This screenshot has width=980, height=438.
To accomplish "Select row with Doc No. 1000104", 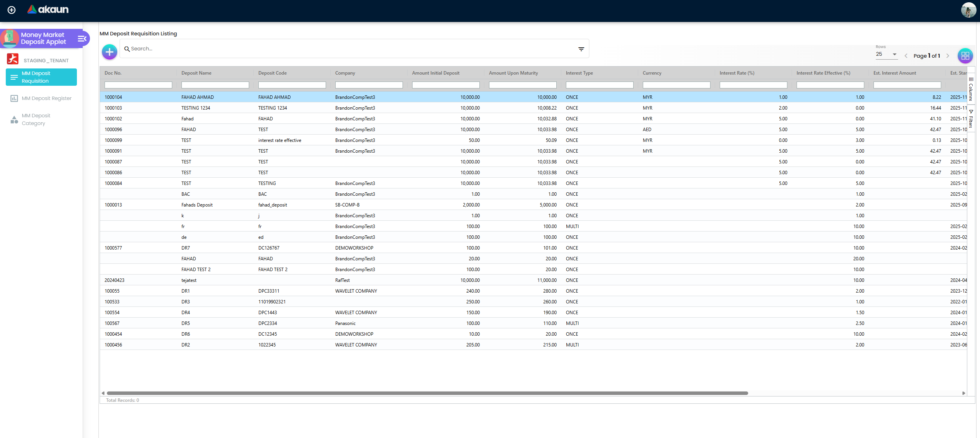I will (x=534, y=97).
